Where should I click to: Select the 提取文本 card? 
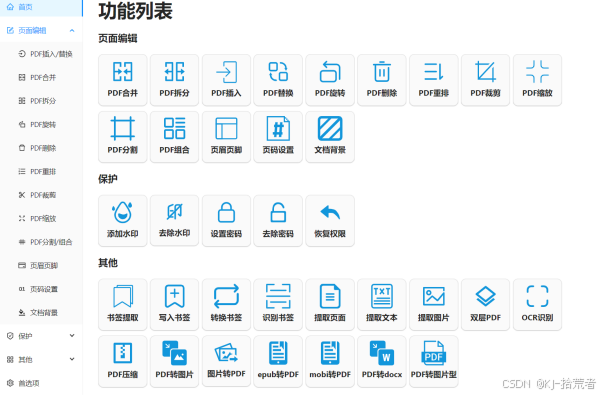(x=382, y=304)
